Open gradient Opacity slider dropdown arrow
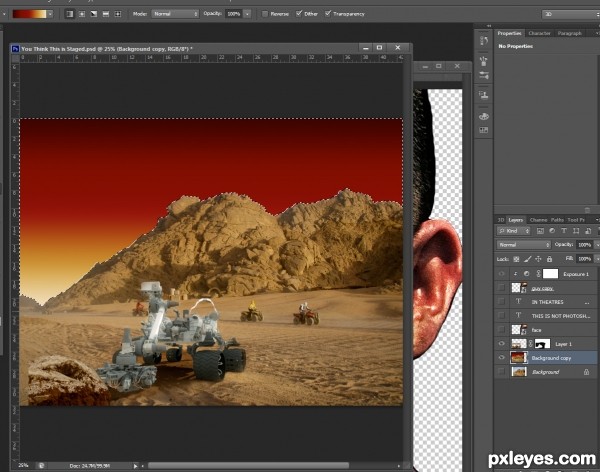Image resolution: width=600 pixels, height=472 pixels. [x=247, y=14]
